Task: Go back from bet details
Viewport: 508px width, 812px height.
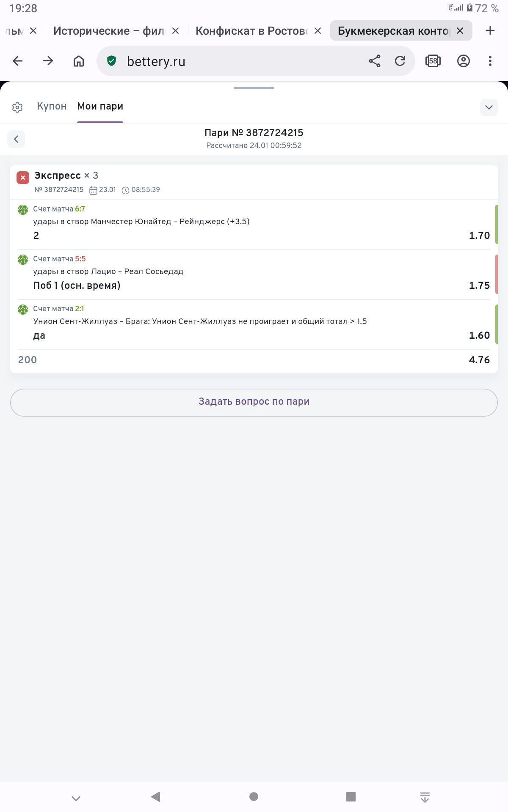Action: (16, 139)
